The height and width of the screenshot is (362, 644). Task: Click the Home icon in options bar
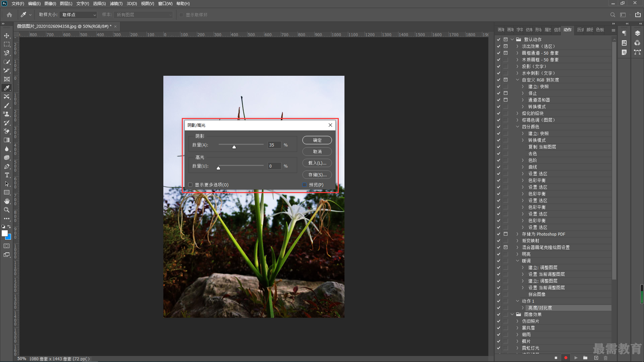coord(9,15)
